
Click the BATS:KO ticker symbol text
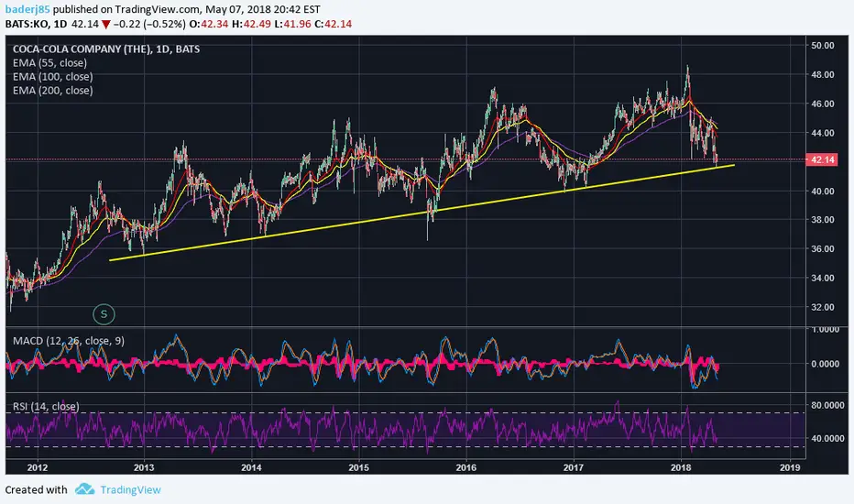(x=27, y=24)
